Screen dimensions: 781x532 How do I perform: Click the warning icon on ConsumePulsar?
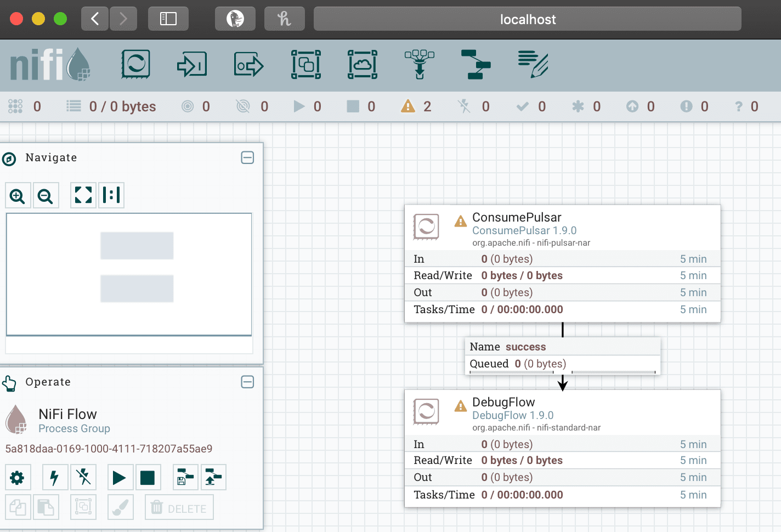[461, 222]
